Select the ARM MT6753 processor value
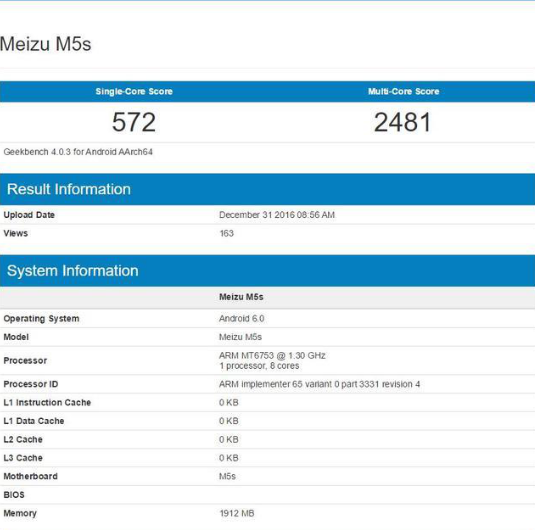This screenshot has height=530, width=535. coord(272,361)
